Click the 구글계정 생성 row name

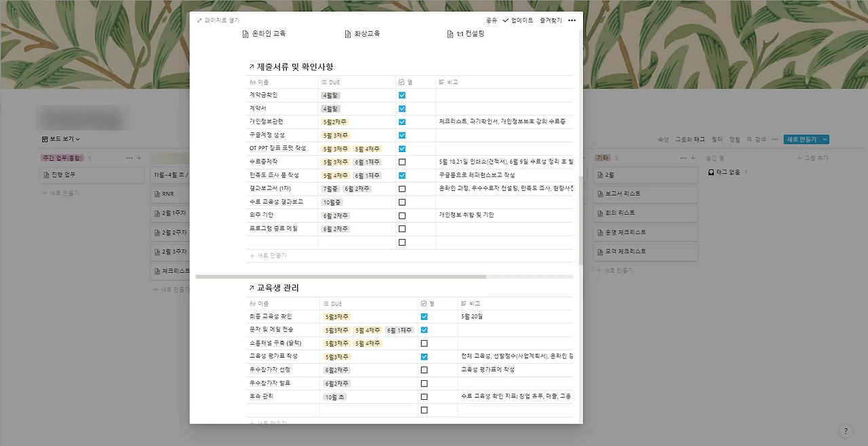pos(267,135)
